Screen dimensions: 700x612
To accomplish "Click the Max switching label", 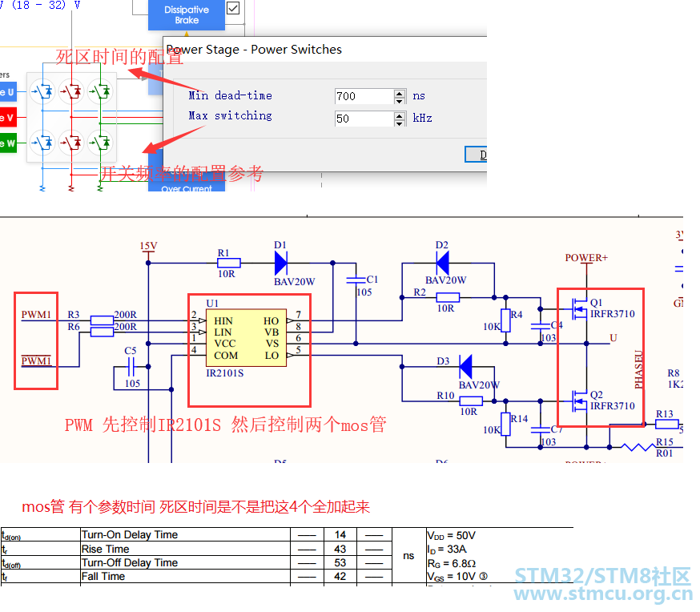I will (x=231, y=115).
